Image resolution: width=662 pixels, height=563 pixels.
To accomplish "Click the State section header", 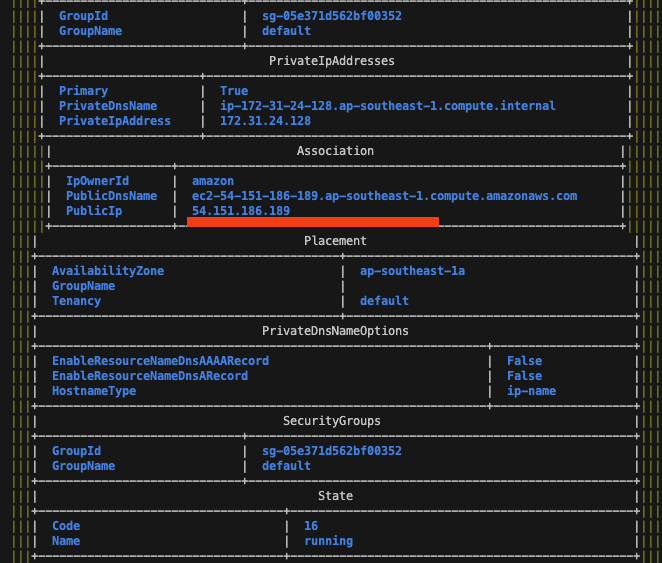I will [x=335, y=496].
